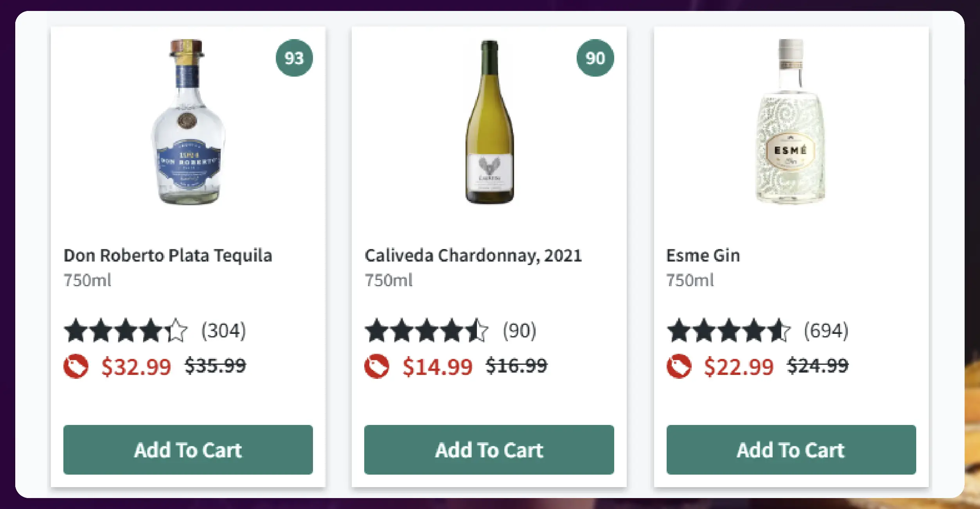Click sale tag icon beside $22.99
980x509 pixels.
[679, 366]
